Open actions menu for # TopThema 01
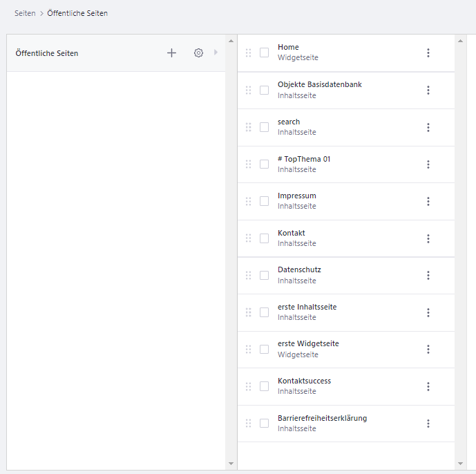 click(428, 164)
